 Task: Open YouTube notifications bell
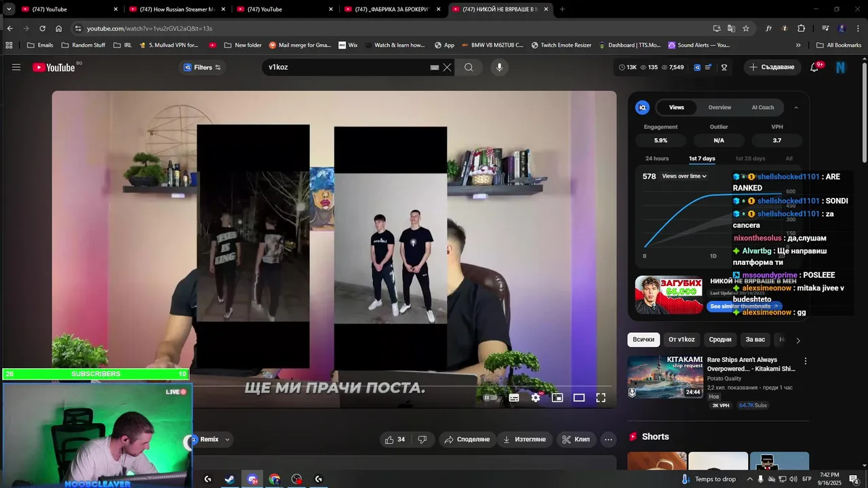[814, 67]
